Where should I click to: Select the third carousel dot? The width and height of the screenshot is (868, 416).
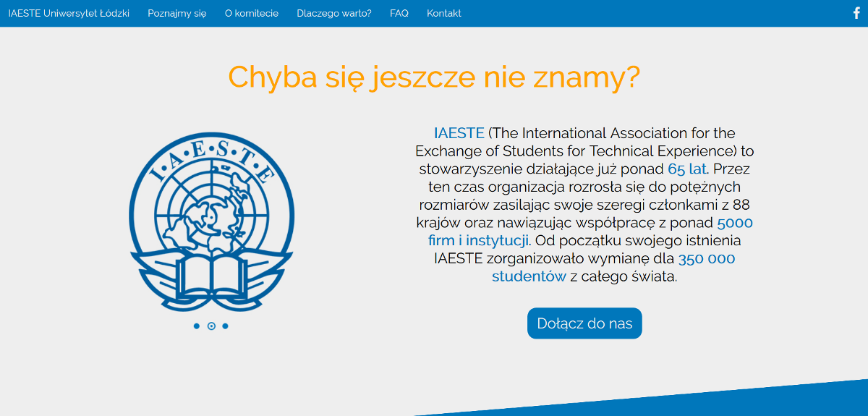pyautogui.click(x=226, y=326)
